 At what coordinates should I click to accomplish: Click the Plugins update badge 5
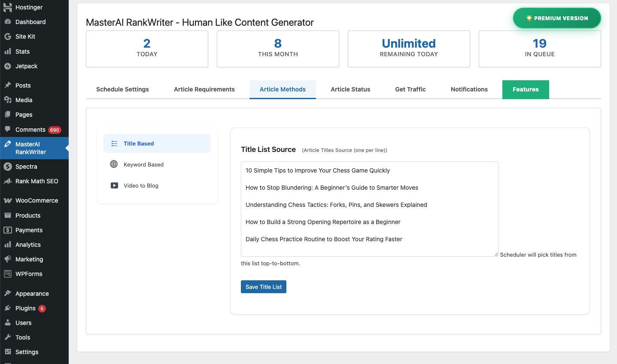pos(42,309)
